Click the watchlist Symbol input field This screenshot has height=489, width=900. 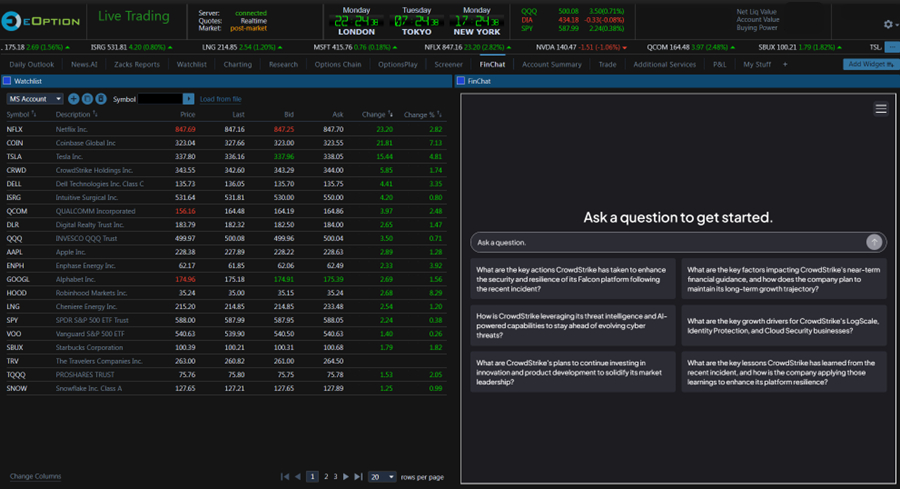pos(160,99)
